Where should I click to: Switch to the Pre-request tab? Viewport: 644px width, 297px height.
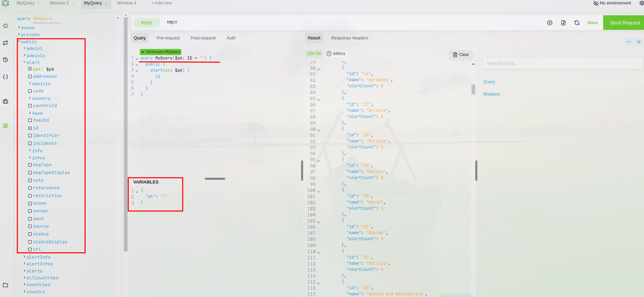[x=168, y=38]
